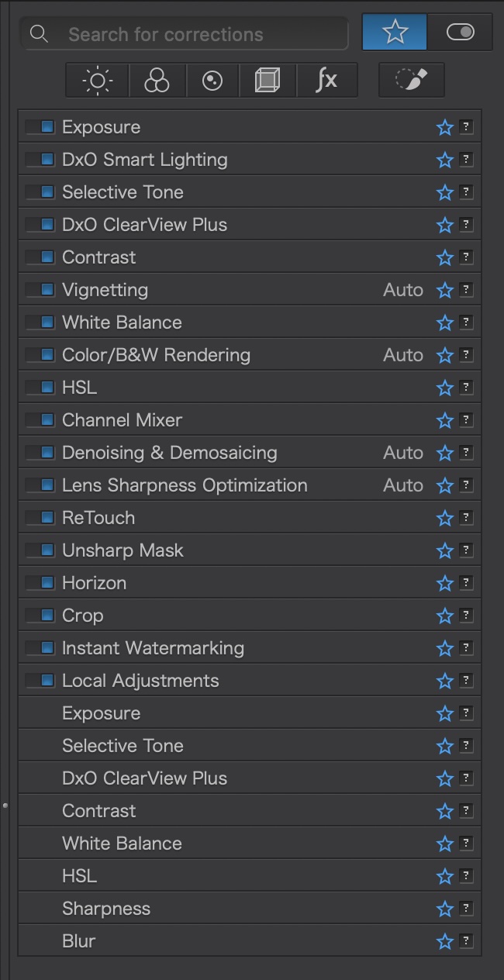Open the Light corrections tab (sun icon)

pyautogui.click(x=98, y=81)
